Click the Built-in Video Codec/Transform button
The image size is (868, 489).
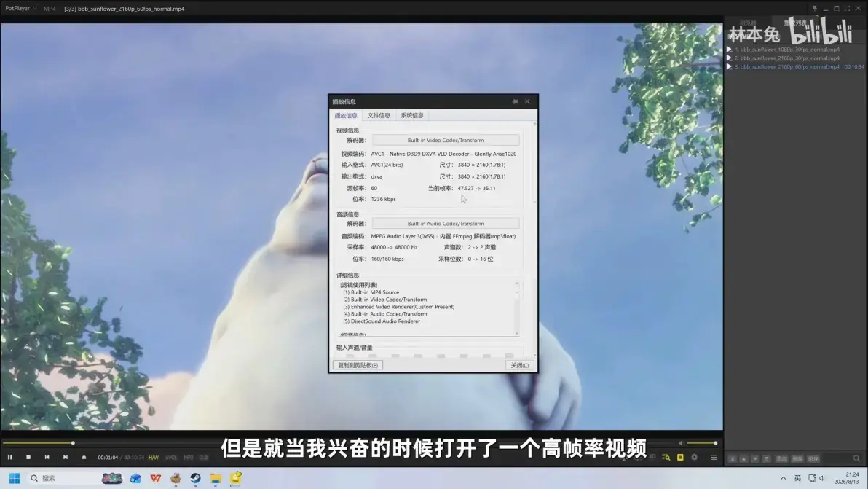pos(446,140)
